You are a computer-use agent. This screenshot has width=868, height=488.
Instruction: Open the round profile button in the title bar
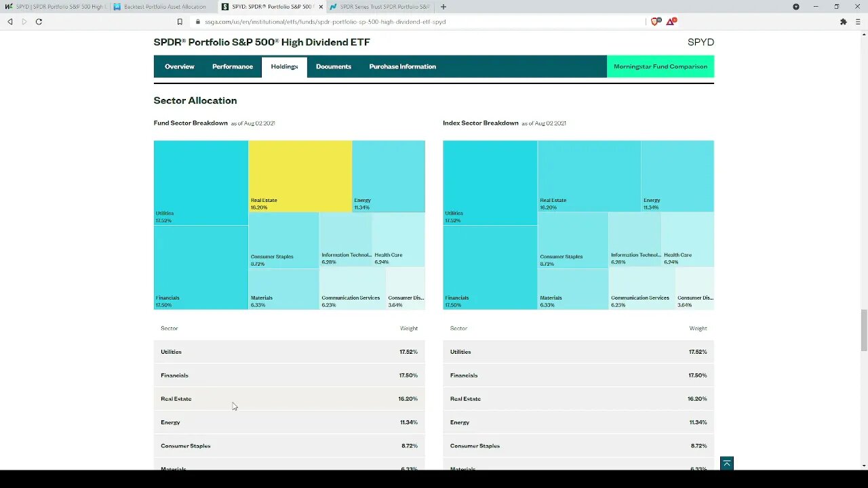pyautogui.click(x=796, y=7)
